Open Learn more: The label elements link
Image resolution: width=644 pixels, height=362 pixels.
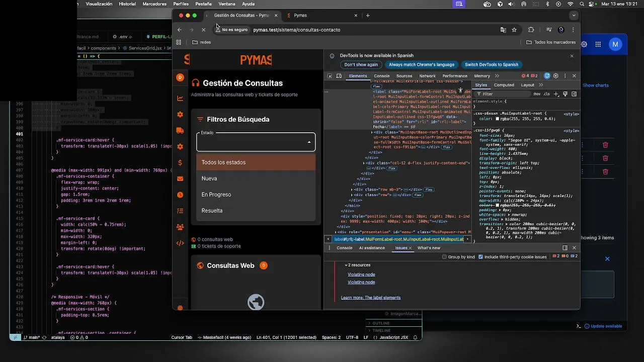click(371, 298)
